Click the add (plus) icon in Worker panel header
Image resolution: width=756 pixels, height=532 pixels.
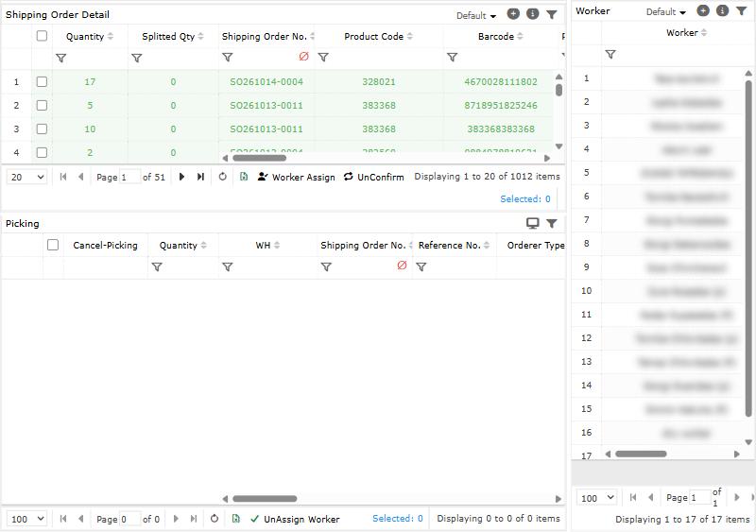[703, 10]
